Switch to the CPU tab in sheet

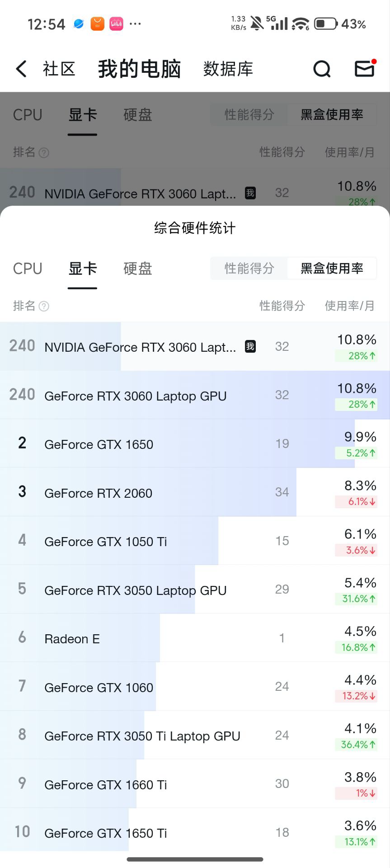click(28, 269)
